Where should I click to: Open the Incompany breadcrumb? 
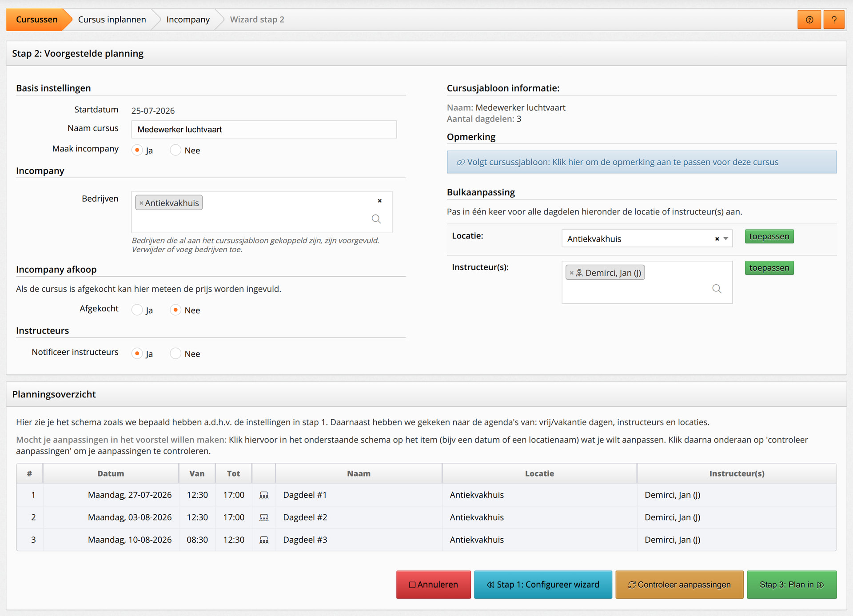tap(188, 20)
